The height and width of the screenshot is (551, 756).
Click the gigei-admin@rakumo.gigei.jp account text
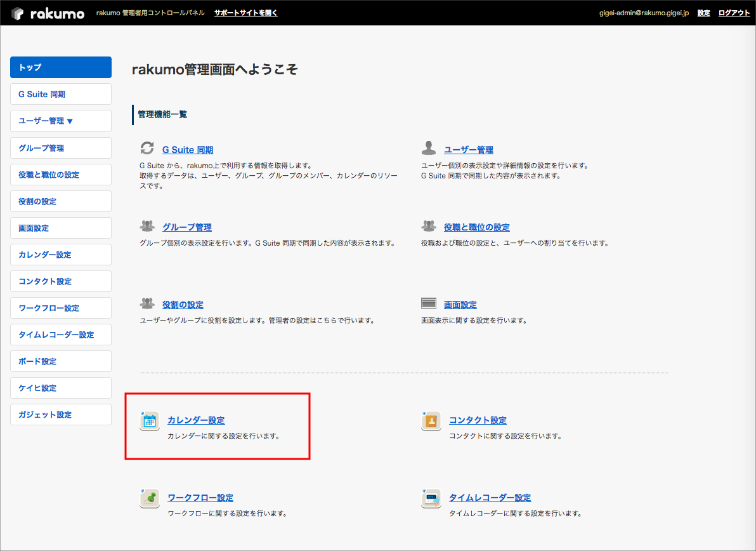coord(644,13)
